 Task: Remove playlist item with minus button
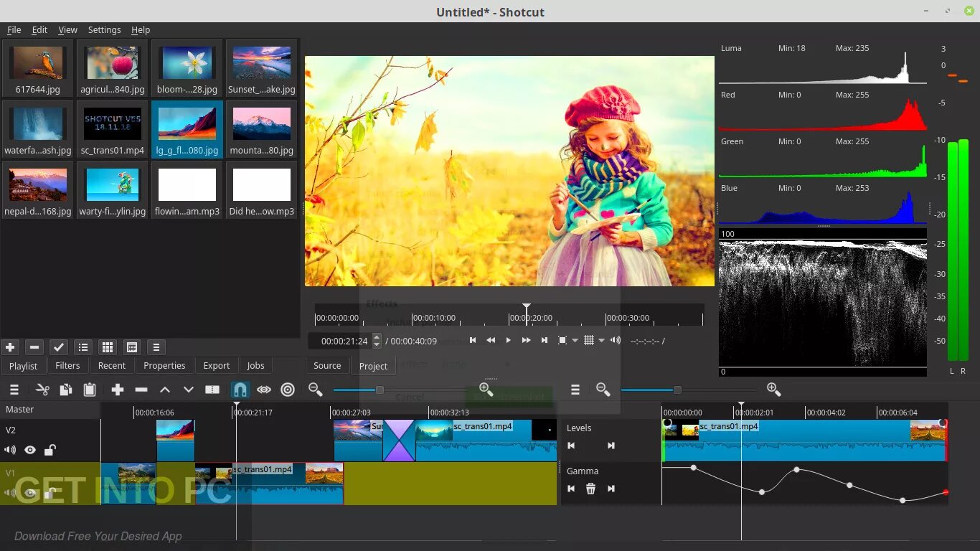tap(34, 347)
